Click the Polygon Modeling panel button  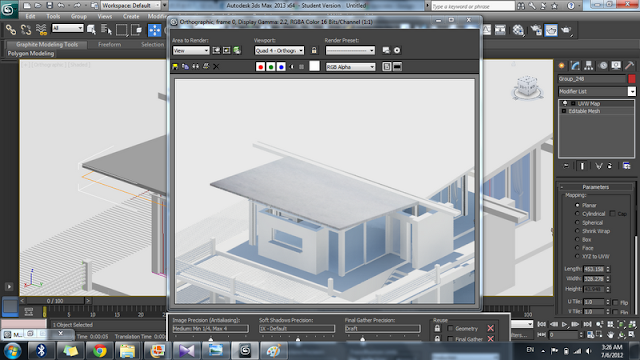[x=31, y=53]
